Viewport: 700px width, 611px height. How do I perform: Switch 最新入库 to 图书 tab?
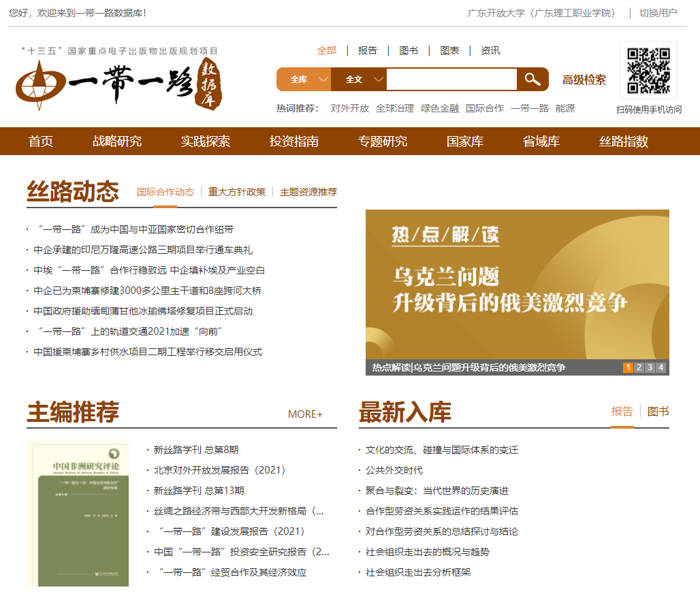[658, 411]
